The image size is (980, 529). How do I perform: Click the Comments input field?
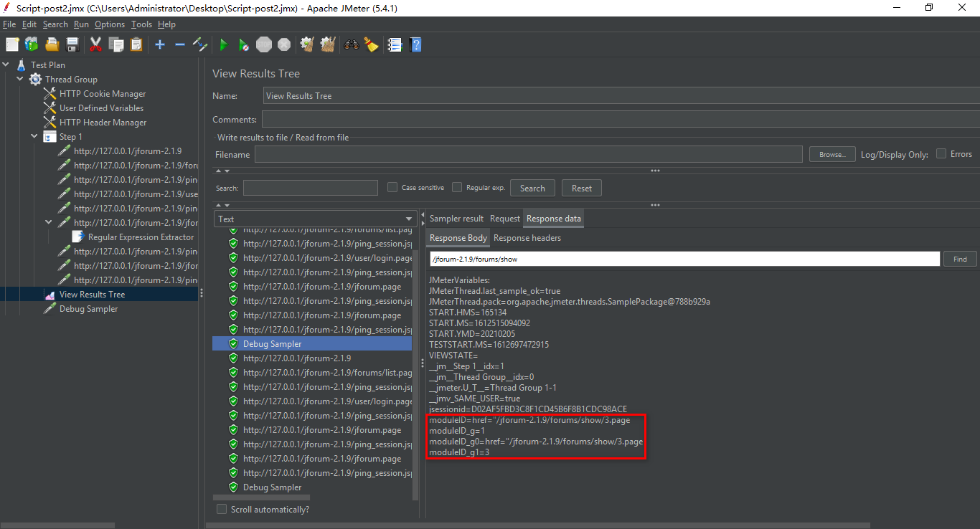[x=621, y=119]
